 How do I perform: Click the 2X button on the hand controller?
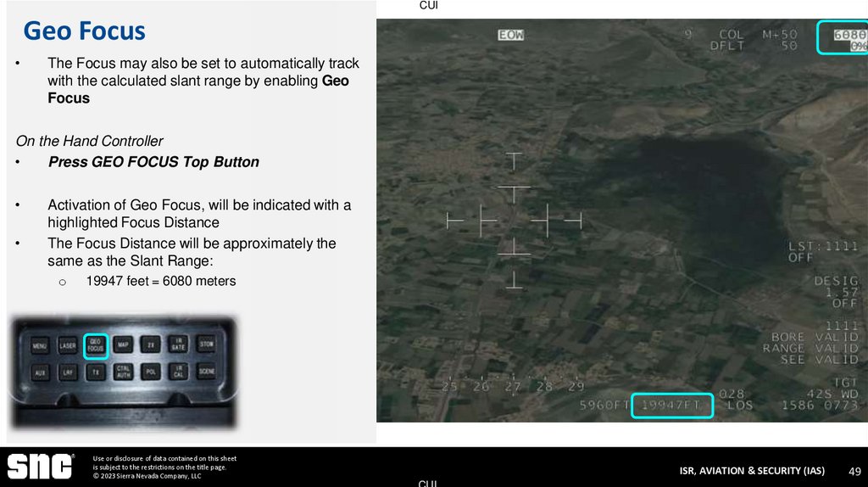click(x=151, y=344)
